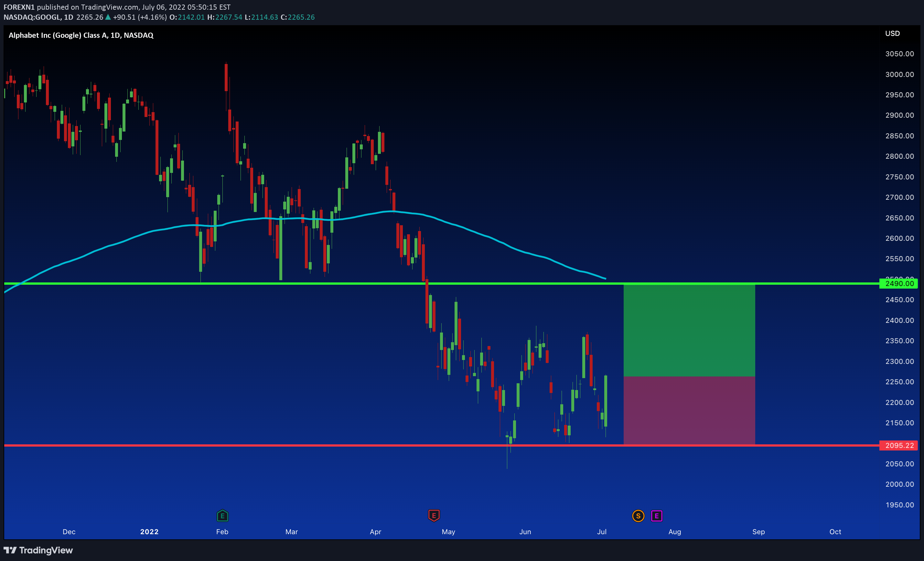Image resolution: width=924 pixels, height=561 pixels.
Task: Click the tall red February peak candle
Action: [226, 78]
